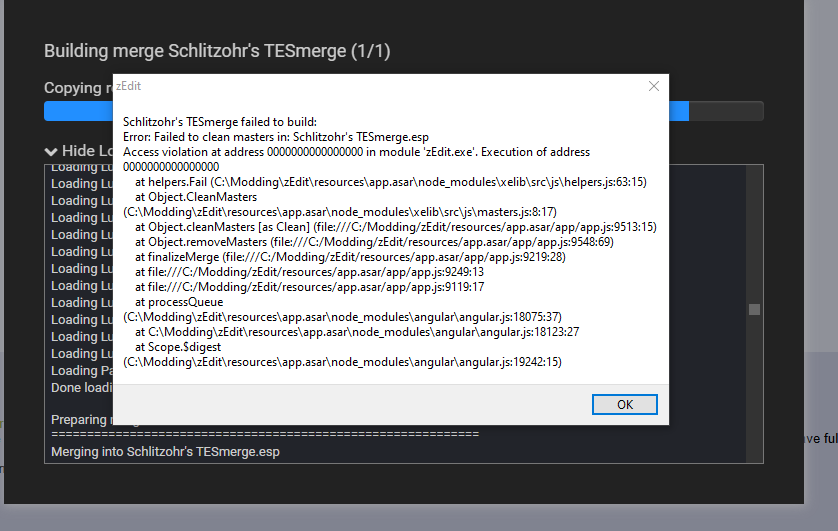The image size is (838, 531).
Task: Click the log panel scrollbar thumb
Action: pyautogui.click(x=754, y=309)
